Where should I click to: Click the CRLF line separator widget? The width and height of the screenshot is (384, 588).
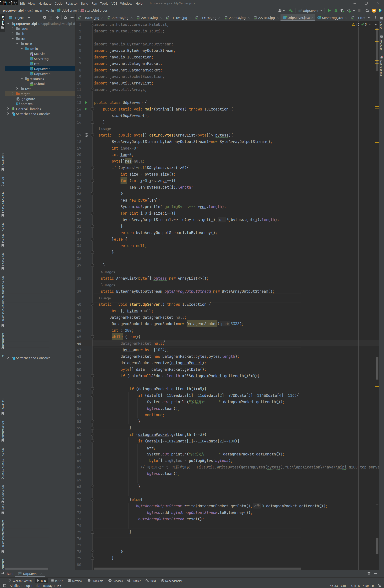click(344, 586)
